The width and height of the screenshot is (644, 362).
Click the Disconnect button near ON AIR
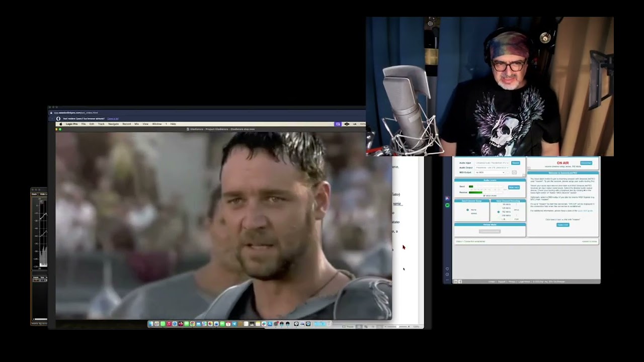click(586, 163)
